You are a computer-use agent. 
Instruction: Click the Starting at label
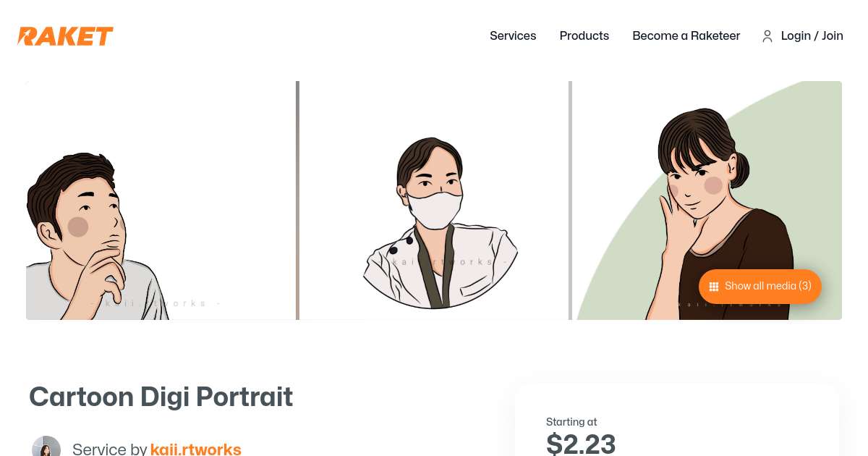571,422
